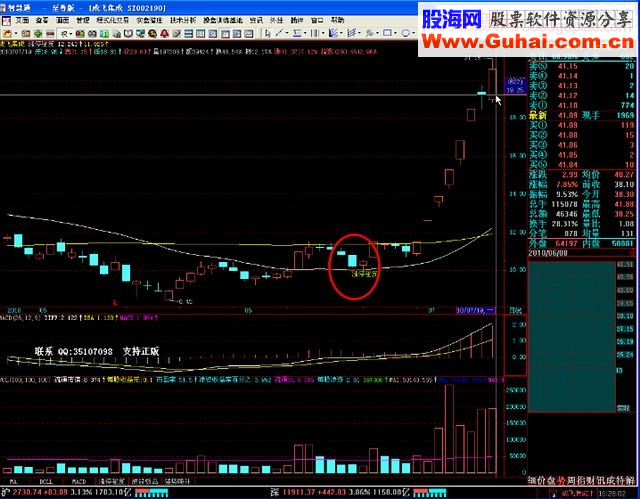This screenshot has width=640, height=499.
Task: Switch to the MA indicator tab
Action: coord(13,481)
